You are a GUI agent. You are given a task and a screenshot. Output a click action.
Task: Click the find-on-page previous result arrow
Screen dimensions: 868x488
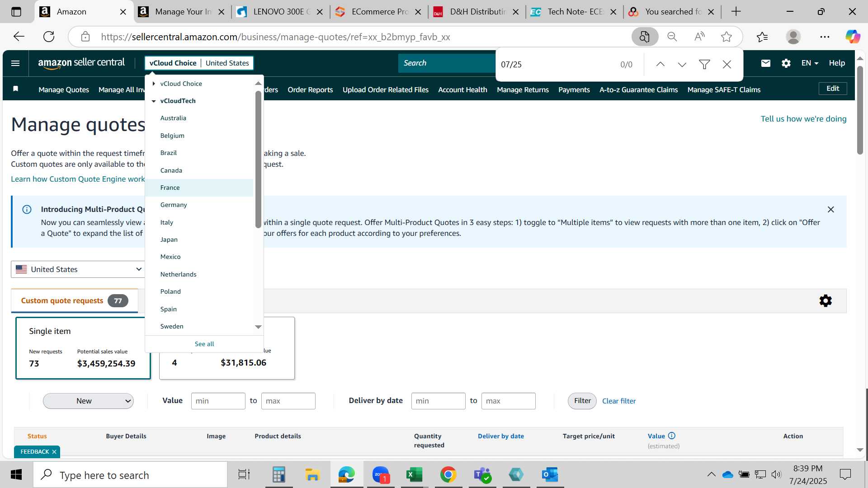click(660, 65)
